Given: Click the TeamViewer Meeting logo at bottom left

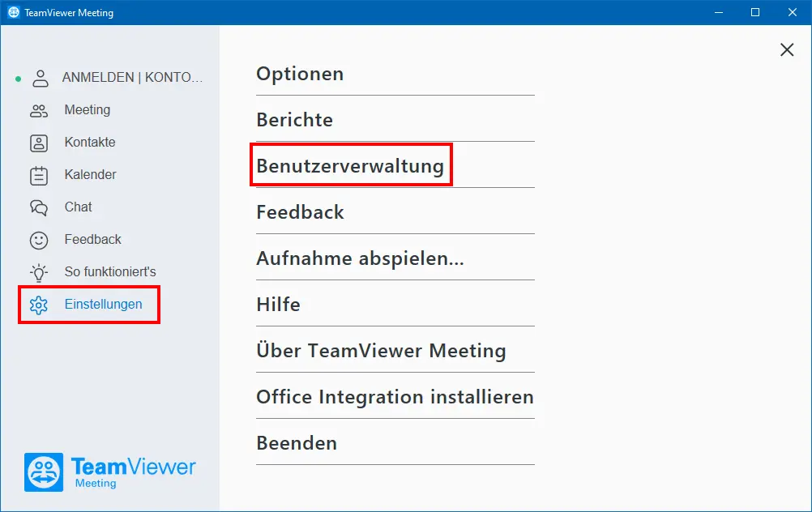Looking at the screenshot, I should [x=109, y=472].
